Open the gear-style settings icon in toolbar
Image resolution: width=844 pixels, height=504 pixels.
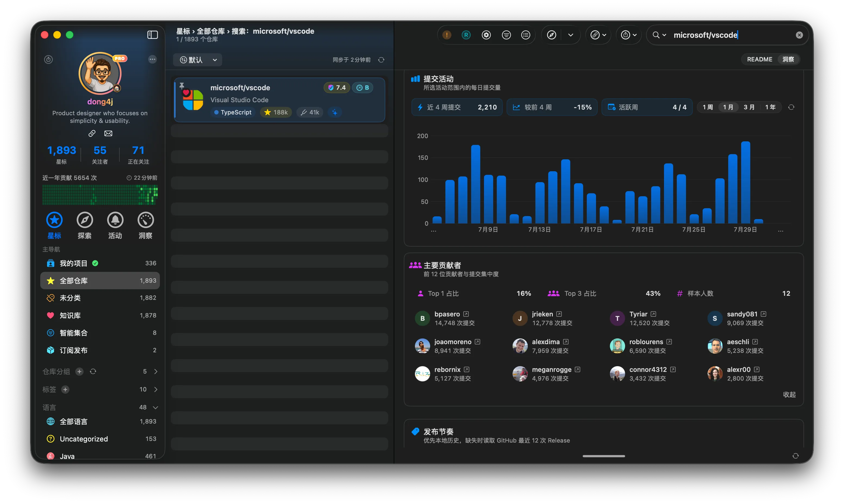[486, 35]
